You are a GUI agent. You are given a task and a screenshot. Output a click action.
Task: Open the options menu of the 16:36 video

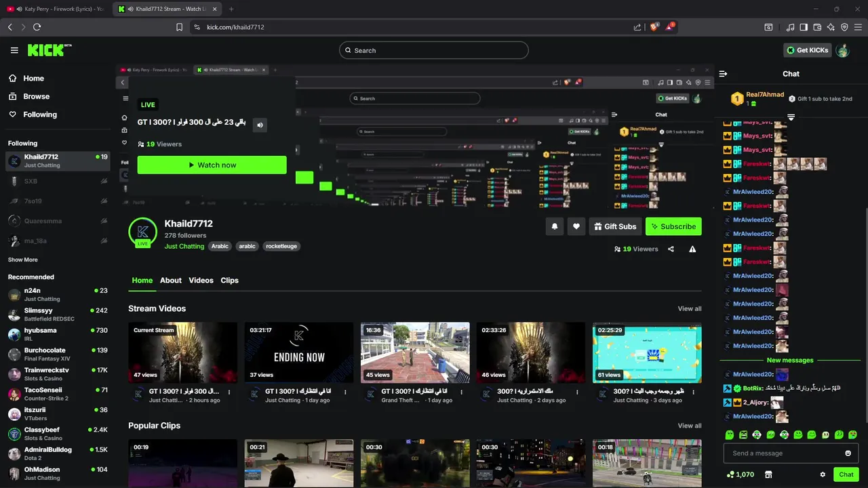click(461, 392)
